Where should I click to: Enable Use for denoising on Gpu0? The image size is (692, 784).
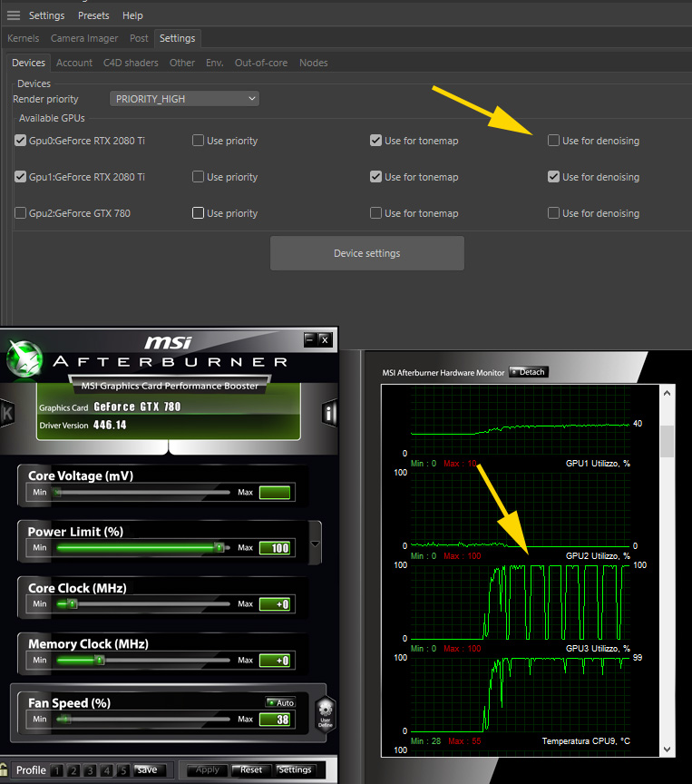[x=553, y=141]
